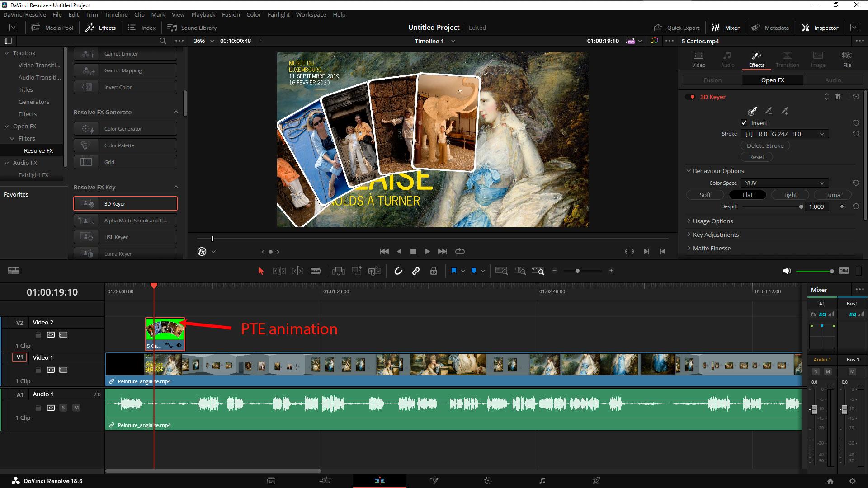868x488 pixels.
Task: Click the Delete Stroke button
Action: click(x=765, y=145)
